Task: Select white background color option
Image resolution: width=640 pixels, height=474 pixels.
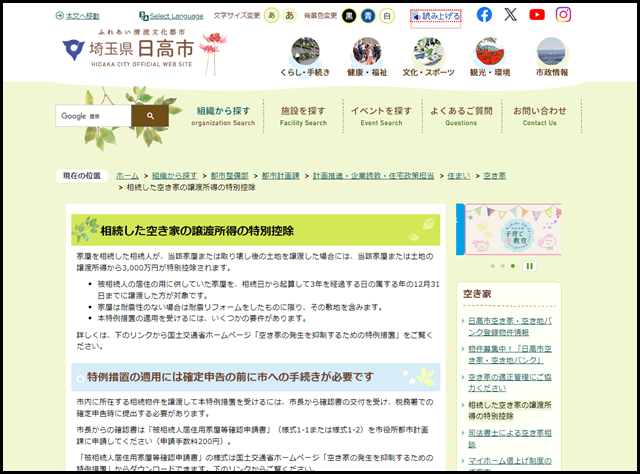Action: click(387, 16)
